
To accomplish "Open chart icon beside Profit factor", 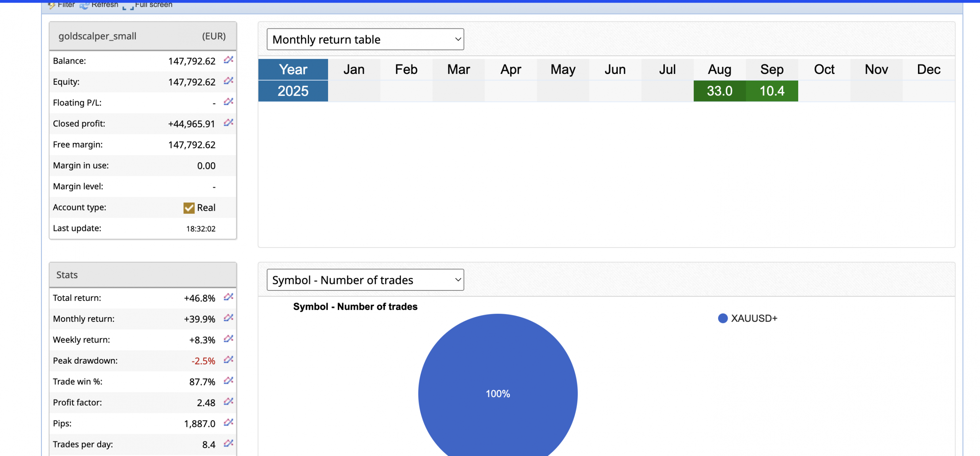I will (229, 402).
